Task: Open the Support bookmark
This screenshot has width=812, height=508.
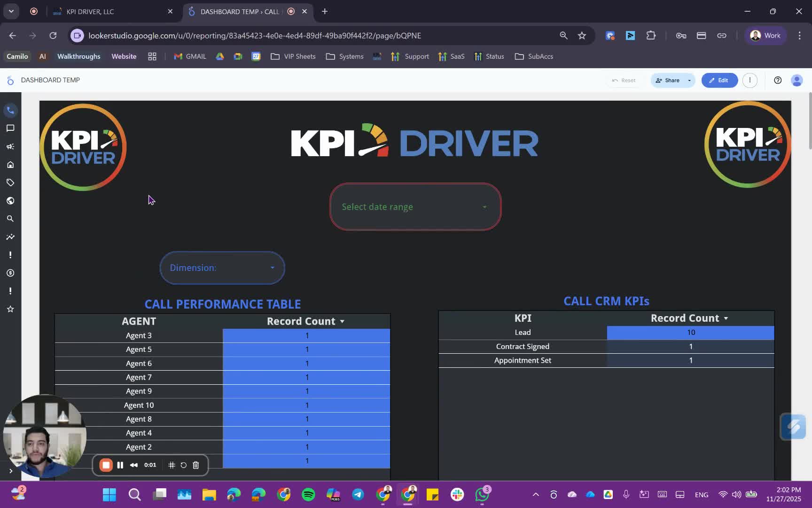Action: tap(410, 56)
